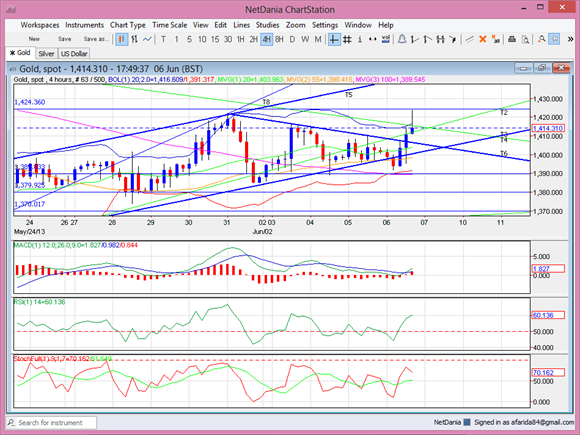This screenshot has width=580, height=435.
Task: Select the 15-minute time scale
Action: pos(215,39)
